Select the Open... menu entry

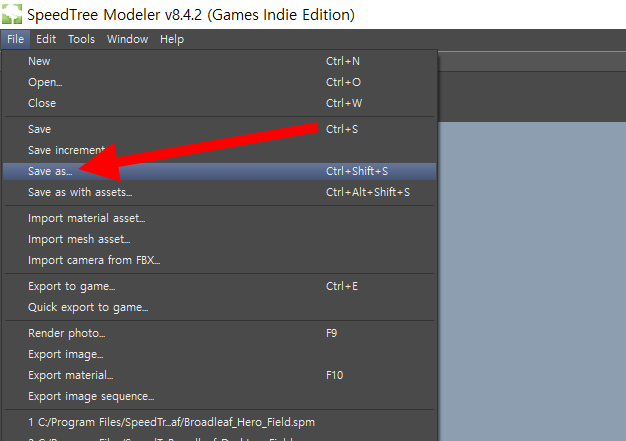[x=219, y=82]
